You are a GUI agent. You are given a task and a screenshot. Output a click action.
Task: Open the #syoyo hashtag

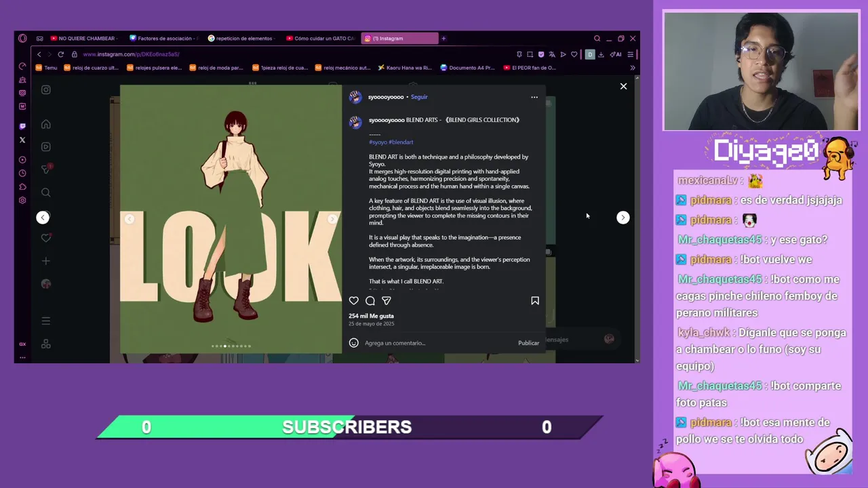[x=378, y=142]
